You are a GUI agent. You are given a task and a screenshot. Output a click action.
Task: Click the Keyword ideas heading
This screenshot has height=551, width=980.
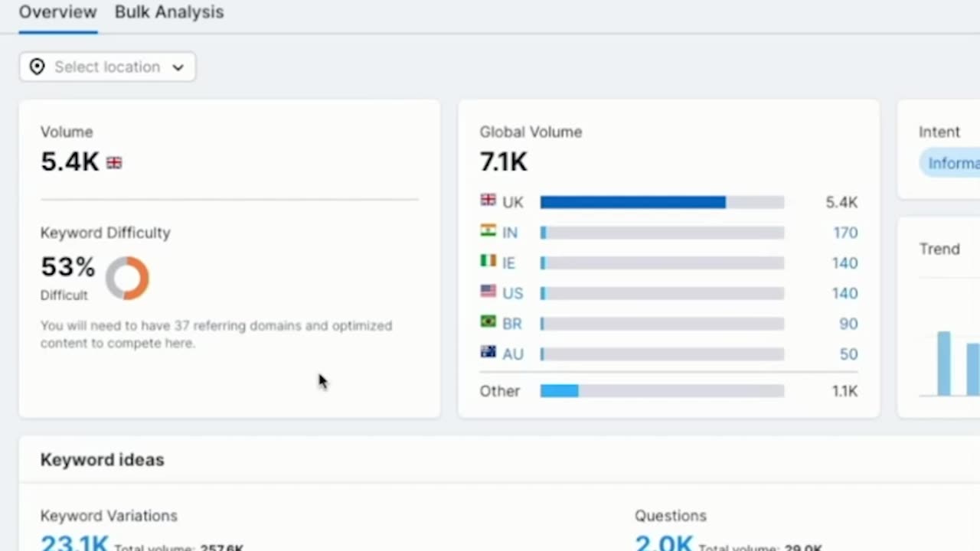coord(102,460)
